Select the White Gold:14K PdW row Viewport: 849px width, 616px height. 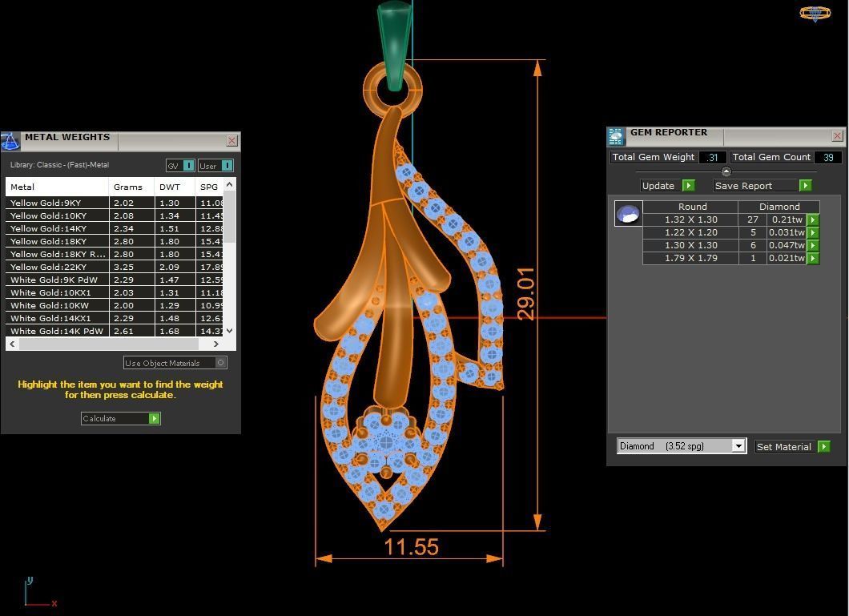point(115,331)
